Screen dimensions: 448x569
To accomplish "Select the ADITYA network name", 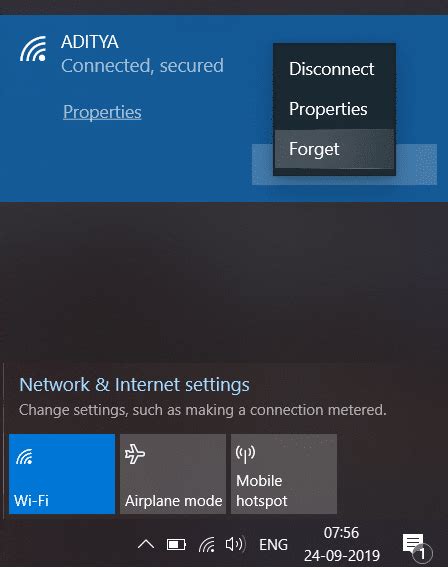I will pyautogui.click(x=90, y=42).
